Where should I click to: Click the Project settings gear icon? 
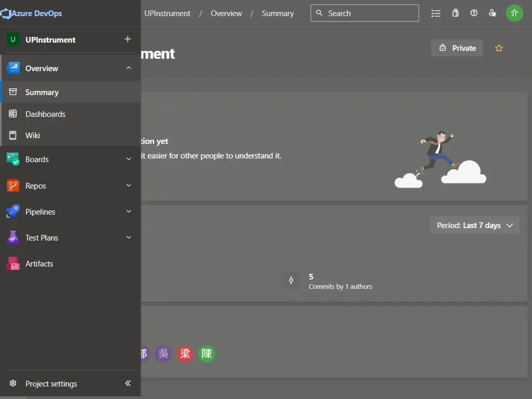click(x=13, y=383)
